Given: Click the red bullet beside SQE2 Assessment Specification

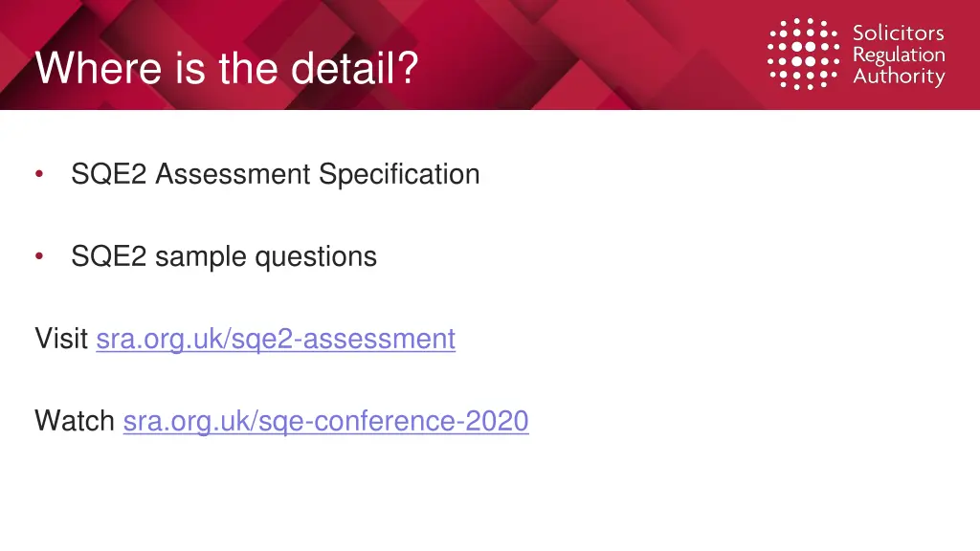Looking at the screenshot, I should tap(39, 174).
